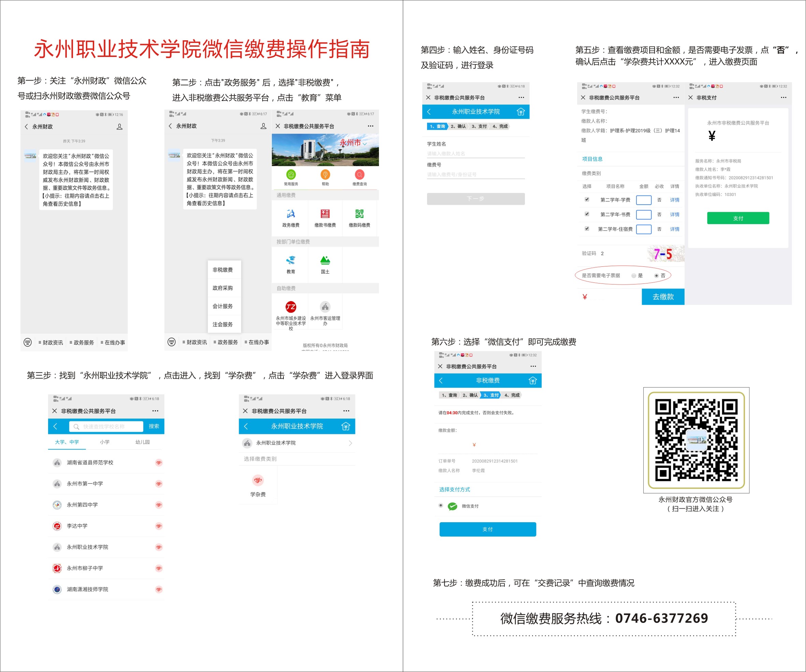This screenshot has width=806, height=672.
Task: Switch to 幼儿园 tab
Action: [x=142, y=442]
